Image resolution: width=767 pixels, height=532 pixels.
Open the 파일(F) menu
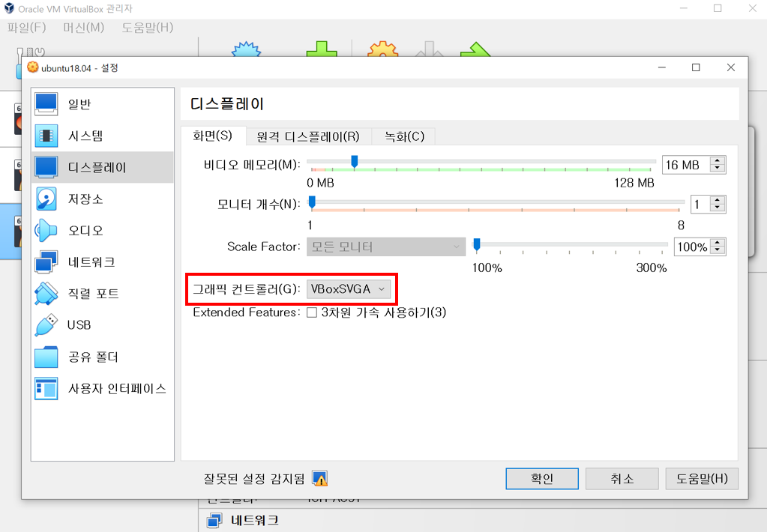tap(27, 28)
